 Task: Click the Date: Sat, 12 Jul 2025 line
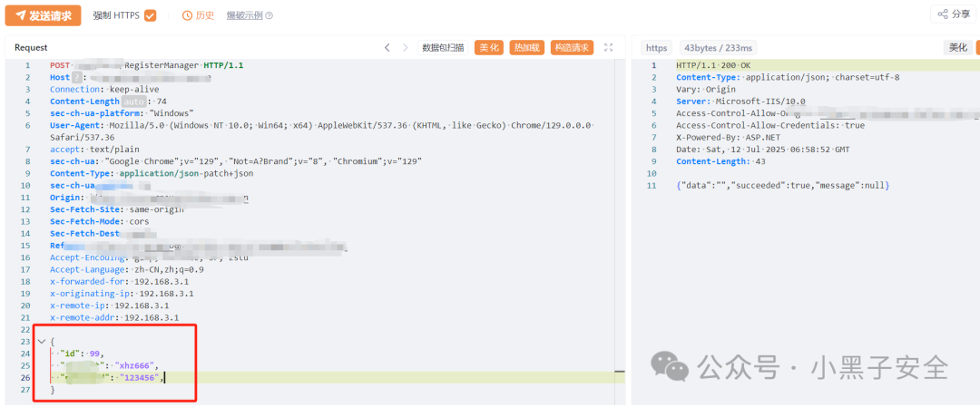click(x=763, y=150)
